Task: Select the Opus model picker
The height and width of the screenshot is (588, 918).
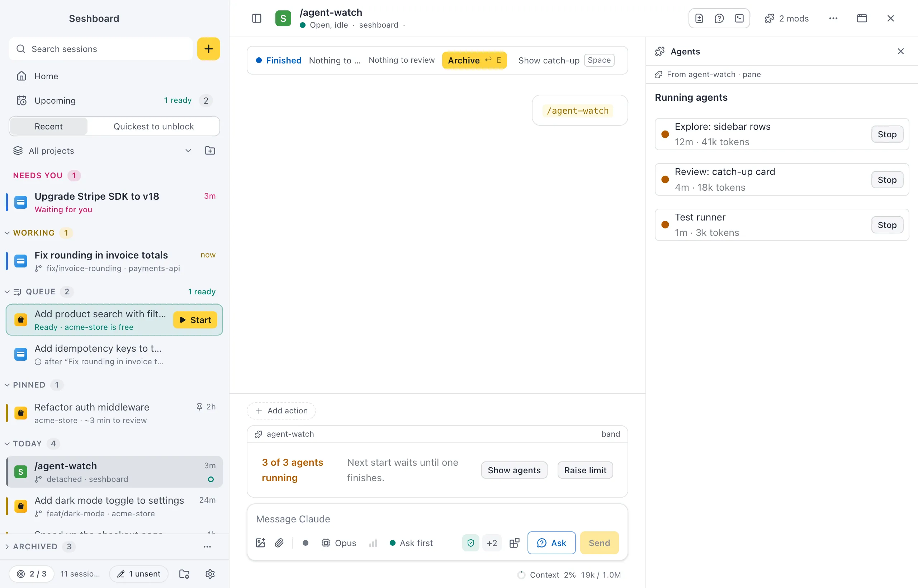Action: pyautogui.click(x=339, y=542)
